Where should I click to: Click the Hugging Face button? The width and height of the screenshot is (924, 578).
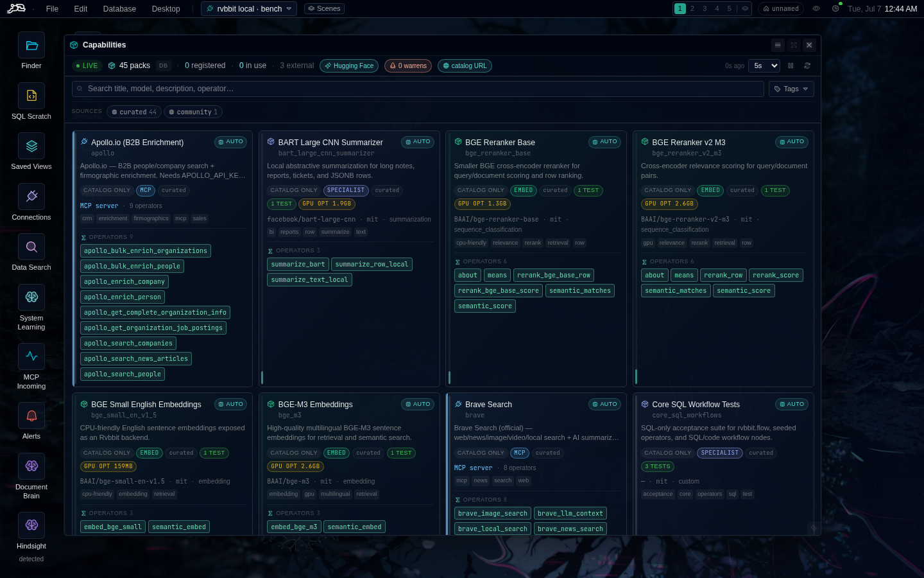pyautogui.click(x=349, y=66)
